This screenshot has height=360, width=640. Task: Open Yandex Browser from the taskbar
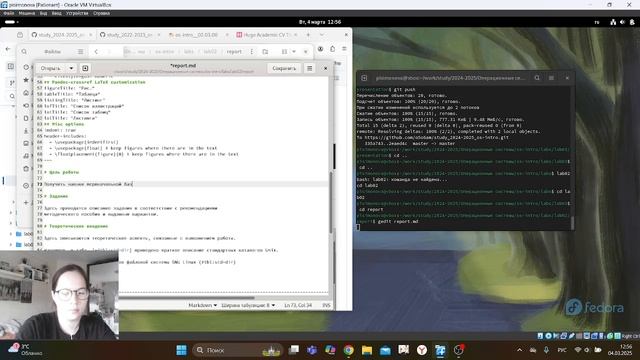tap(422, 350)
